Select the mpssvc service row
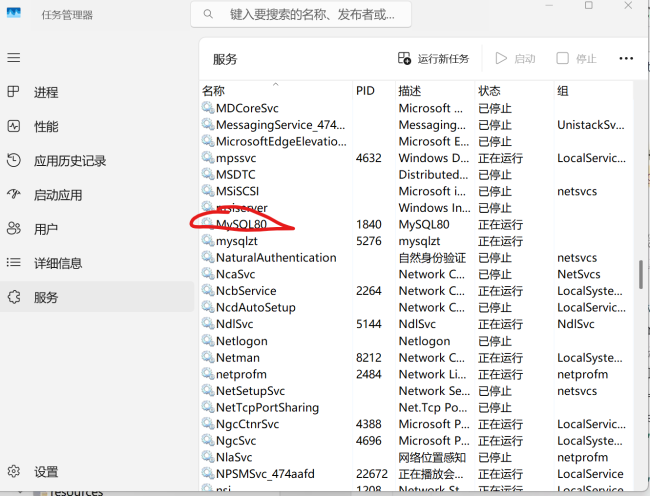Screen dimensions: 650x496 point(416,158)
